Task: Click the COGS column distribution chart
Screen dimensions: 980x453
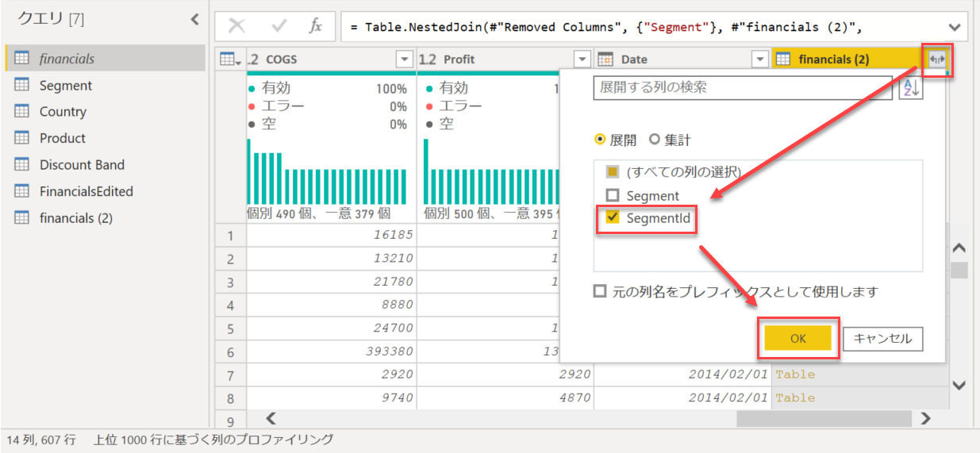Action: 327,171
